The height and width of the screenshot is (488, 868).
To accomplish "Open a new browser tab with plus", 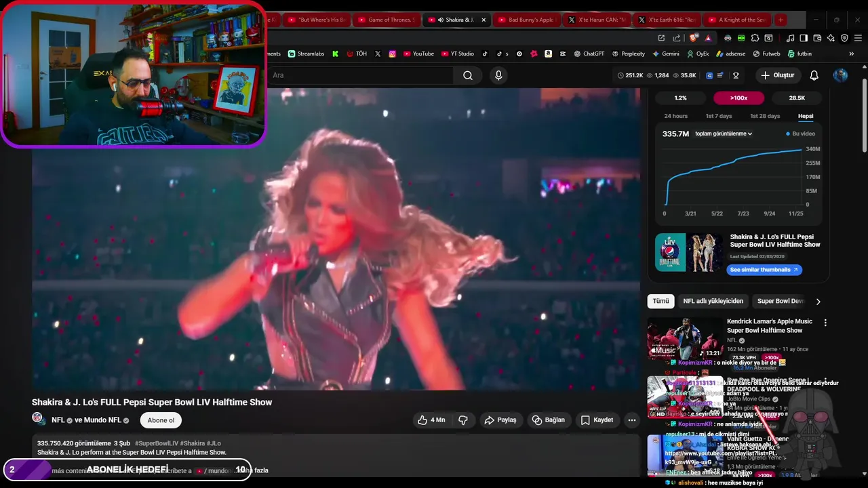I will (781, 20).
